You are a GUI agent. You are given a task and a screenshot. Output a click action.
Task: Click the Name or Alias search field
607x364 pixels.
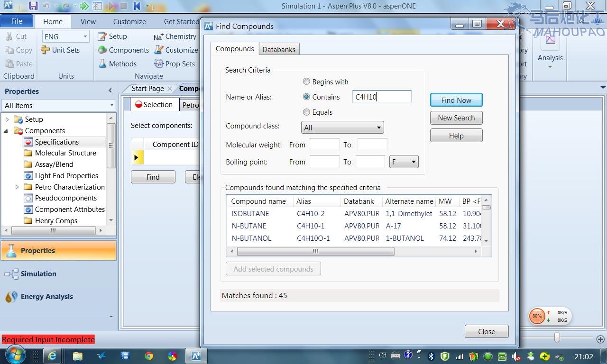click(x=382, y=97)
